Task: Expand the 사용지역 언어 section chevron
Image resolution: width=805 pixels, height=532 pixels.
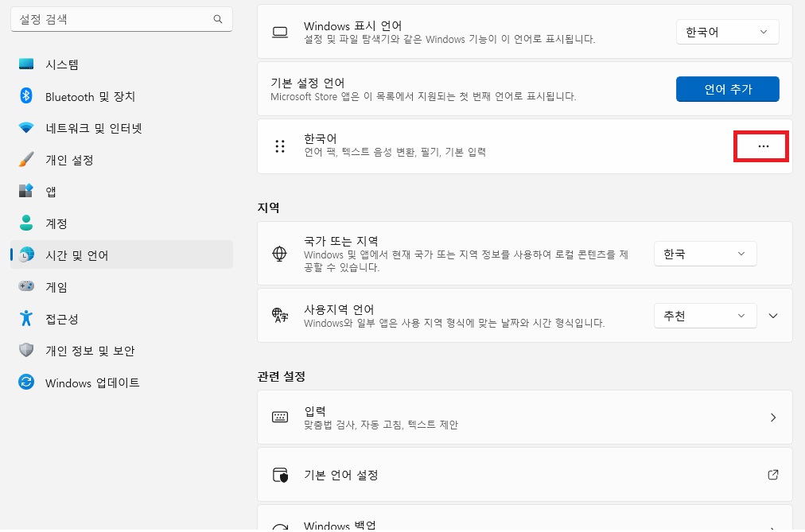Action: (773, 316)
